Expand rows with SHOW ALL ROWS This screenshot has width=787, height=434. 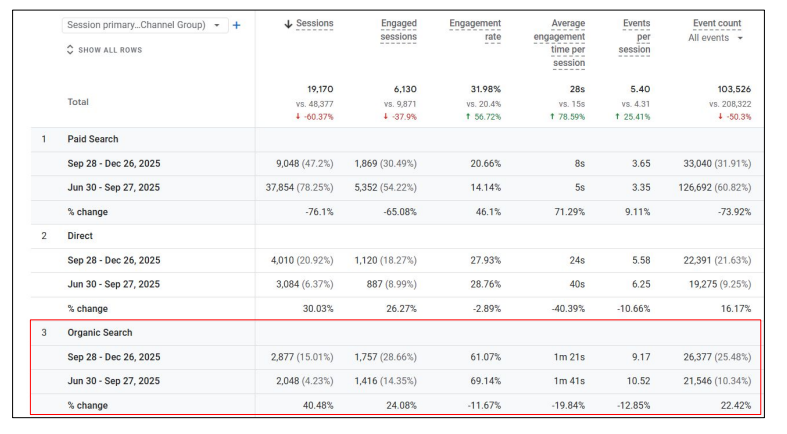pyautogui.click(x=109, y=49)
